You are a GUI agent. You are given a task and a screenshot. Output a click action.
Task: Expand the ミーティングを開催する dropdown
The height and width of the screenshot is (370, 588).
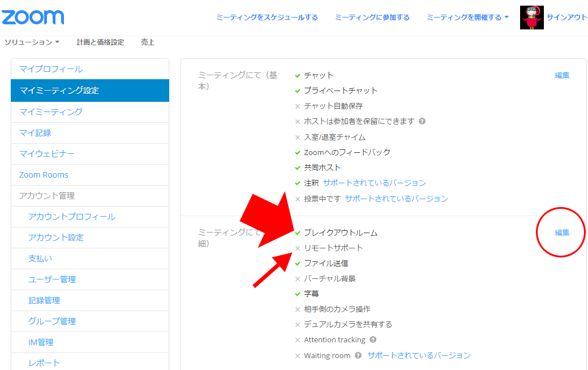(467, 18)
